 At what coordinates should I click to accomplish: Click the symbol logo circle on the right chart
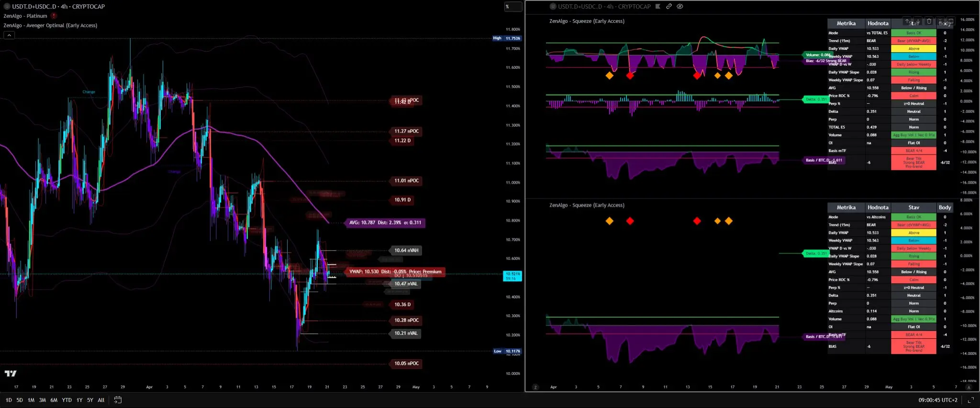[x=553, y=6]
